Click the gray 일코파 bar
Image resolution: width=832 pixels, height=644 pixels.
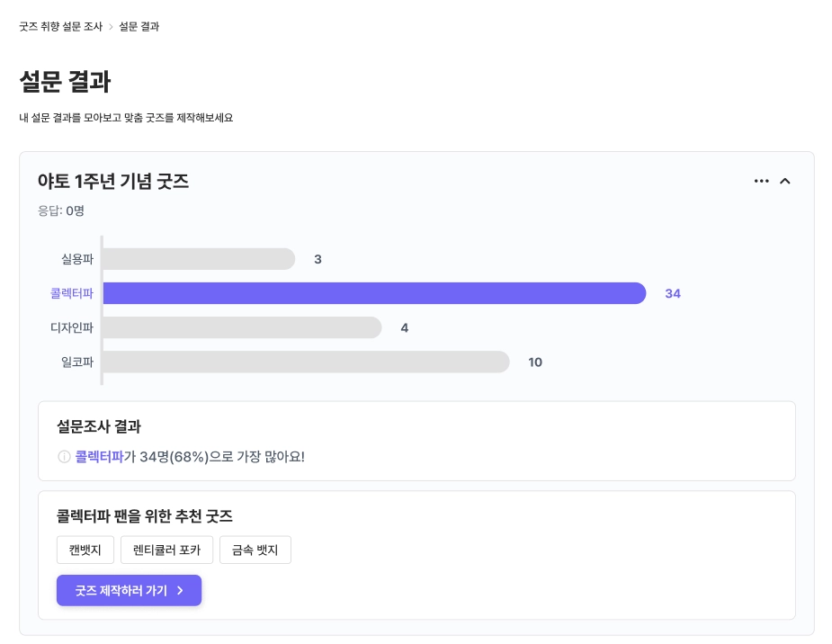(306, 362)
